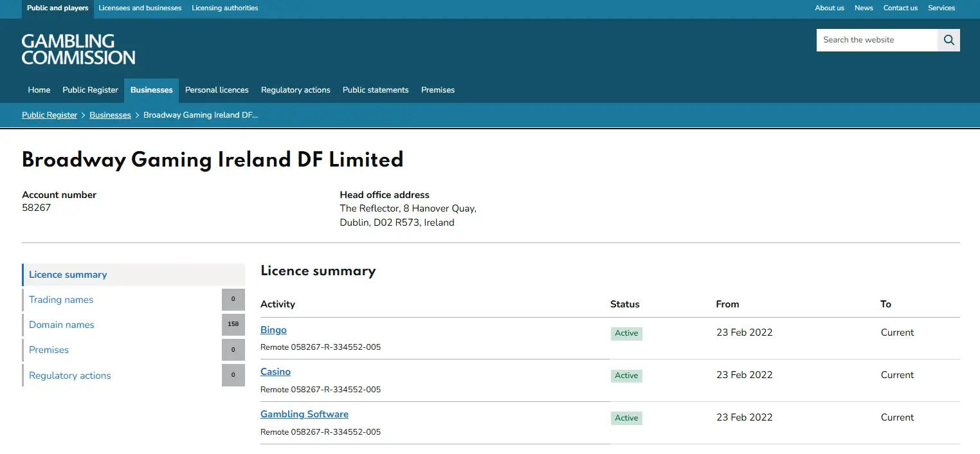
Task: Click the Active status badge for Casino
Action: [626, 376]
